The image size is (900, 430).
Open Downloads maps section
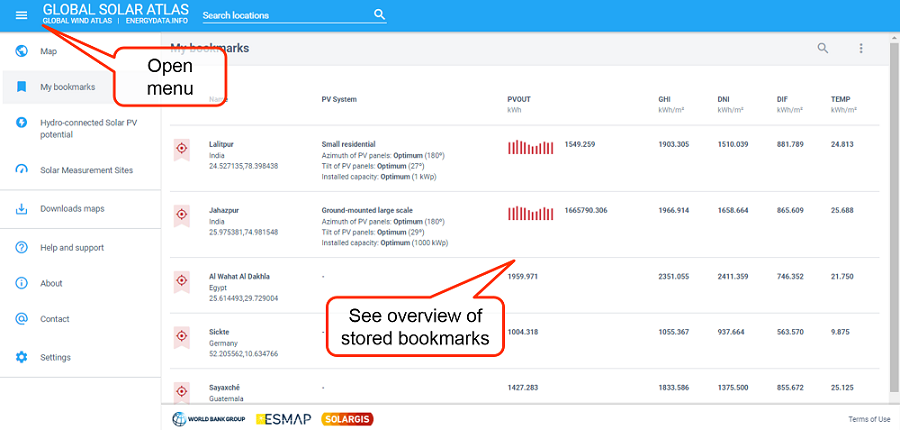(x=71, y=209)
